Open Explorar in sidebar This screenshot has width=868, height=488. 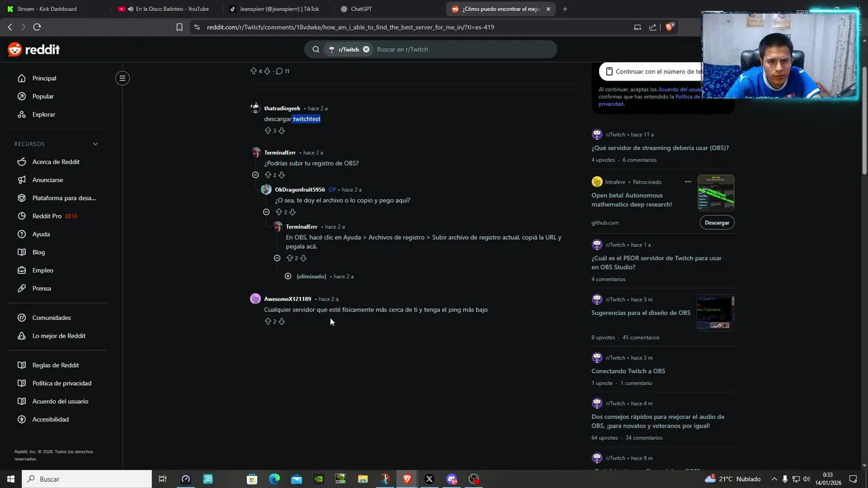[x=43, y=115]
